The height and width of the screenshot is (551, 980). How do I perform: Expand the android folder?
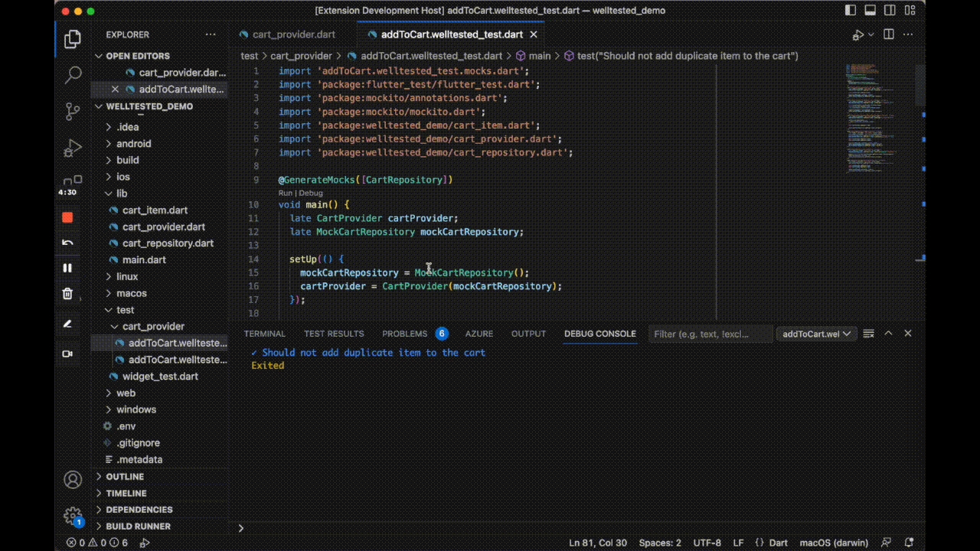(x=133, y=144)
